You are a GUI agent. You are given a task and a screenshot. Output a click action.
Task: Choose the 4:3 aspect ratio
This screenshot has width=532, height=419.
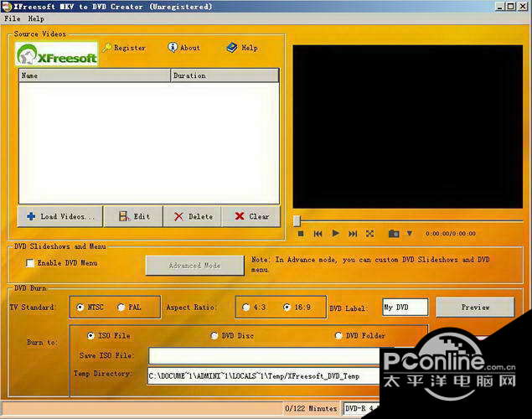[x=246, y=308]
